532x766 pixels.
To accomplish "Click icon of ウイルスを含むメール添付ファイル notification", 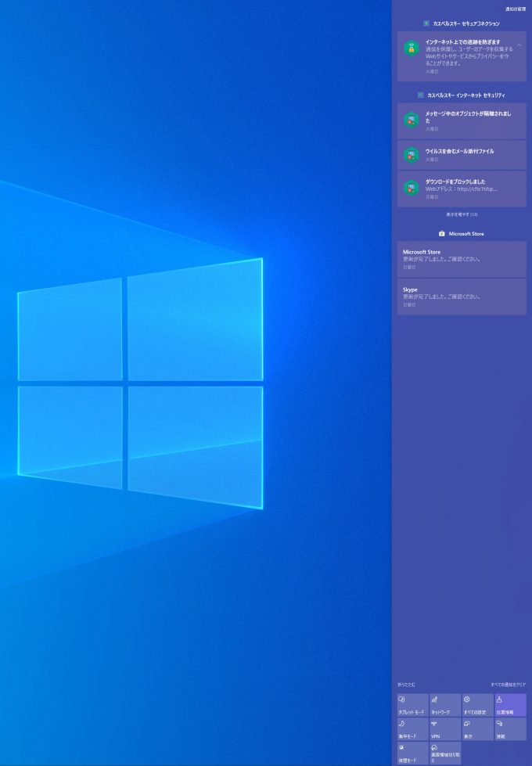I will pos(412,155).
